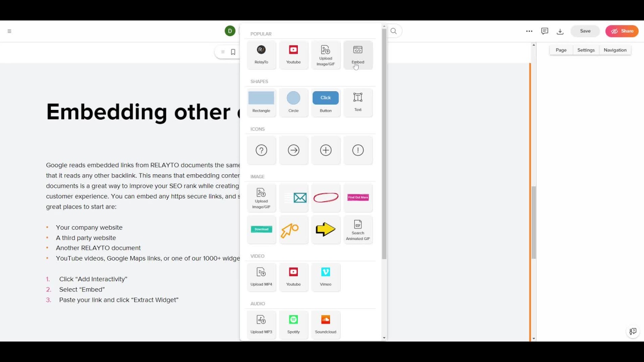The height and width of the screenshot is (362, 644).
Task: Select the Embed widget option
Action: click(x=358, y=55)
